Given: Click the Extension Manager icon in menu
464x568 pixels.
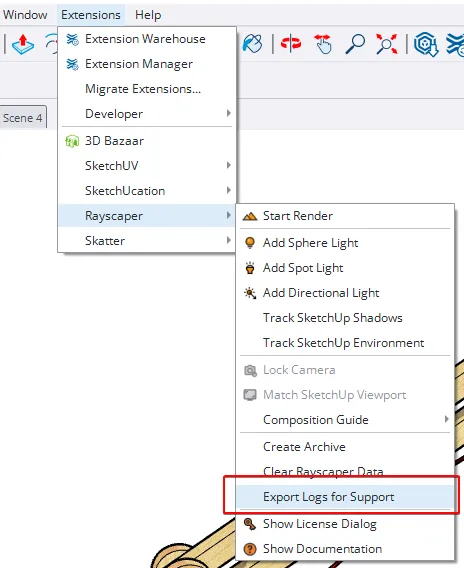Looking at the screenshot, I should [72, 64].
